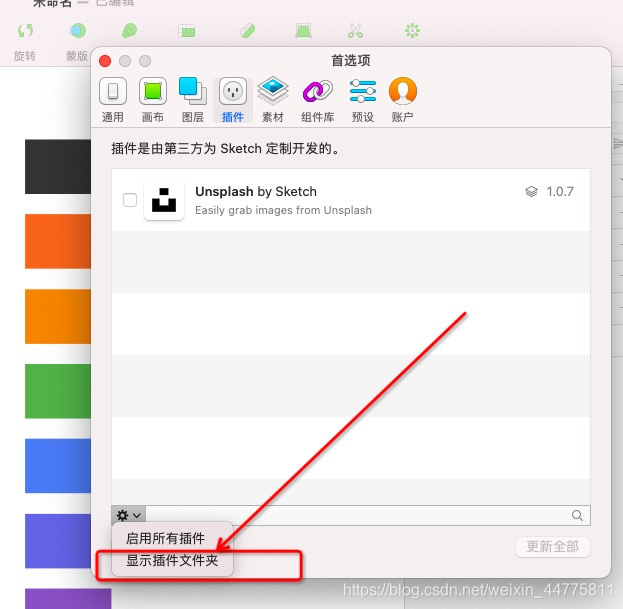The image size is (623, 609).
Task: Enable the Unsplash by Sketch plugin checkbox
Action: [x=130, y=200]
